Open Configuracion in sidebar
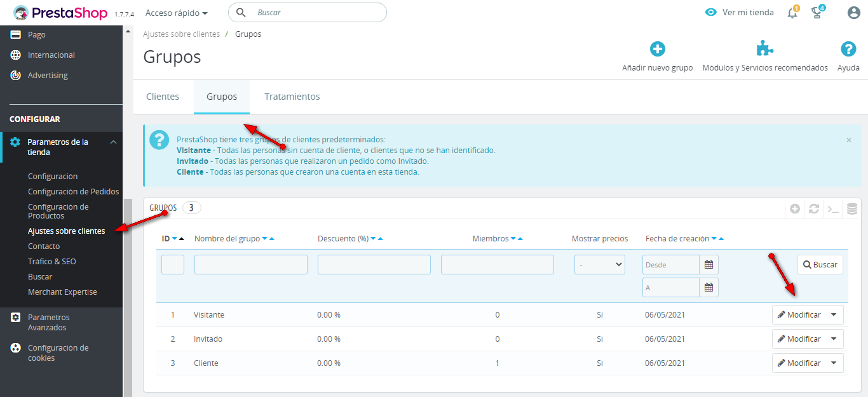The image size is (868, 397). coord(53,177)
